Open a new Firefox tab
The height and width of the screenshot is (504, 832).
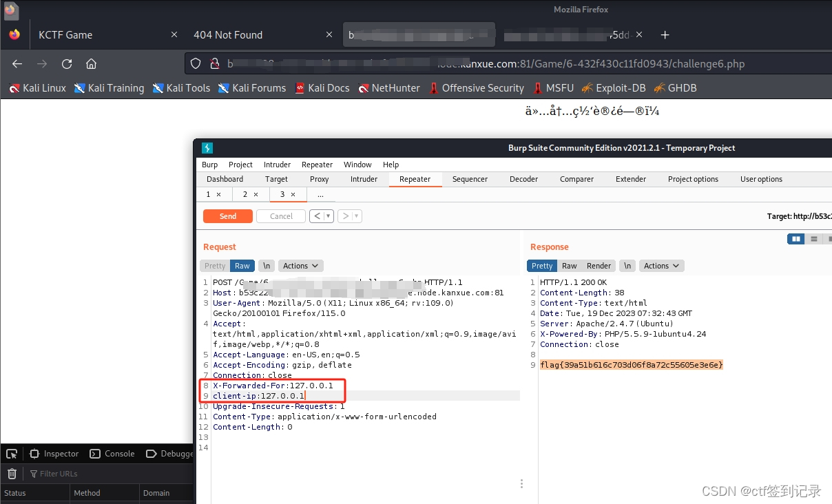pos(665,35)
